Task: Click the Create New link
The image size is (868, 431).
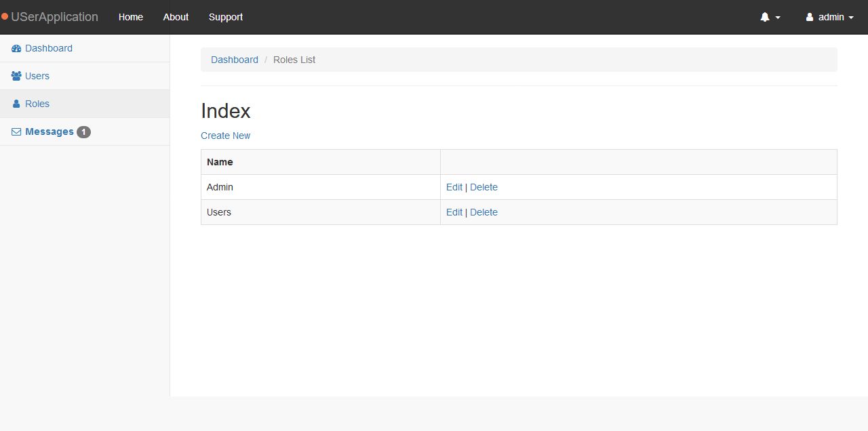Action: point(225,136)
